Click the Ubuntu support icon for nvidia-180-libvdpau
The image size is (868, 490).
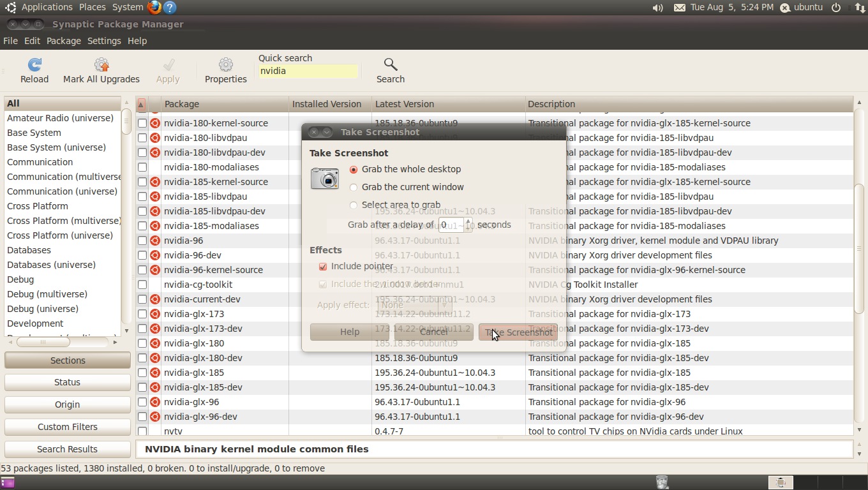coord(155,138)
